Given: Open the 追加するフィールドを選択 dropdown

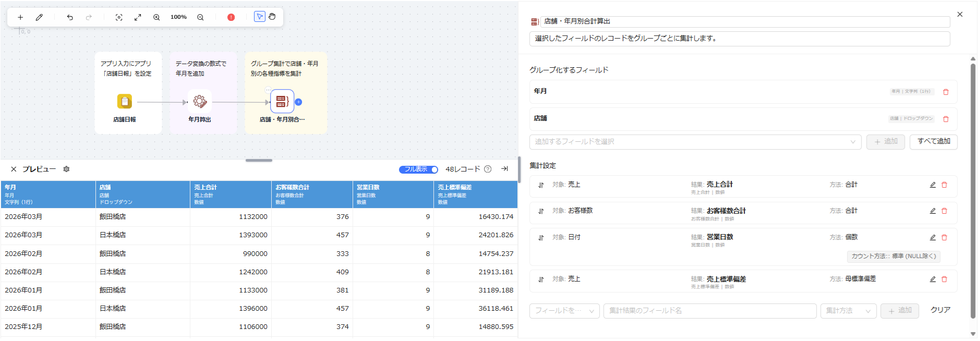Looking at the screenshot, I should pyautogui.click(x=695, y=142).
